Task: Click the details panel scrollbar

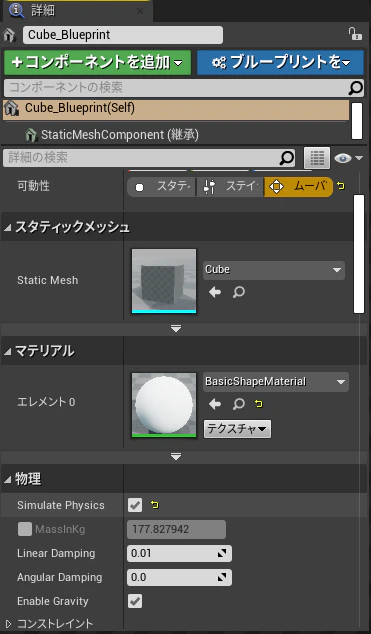Action: 359,254
